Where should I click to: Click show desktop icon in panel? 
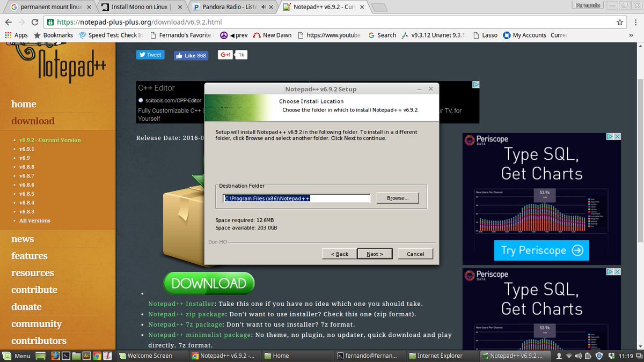[x=41, y=356]
